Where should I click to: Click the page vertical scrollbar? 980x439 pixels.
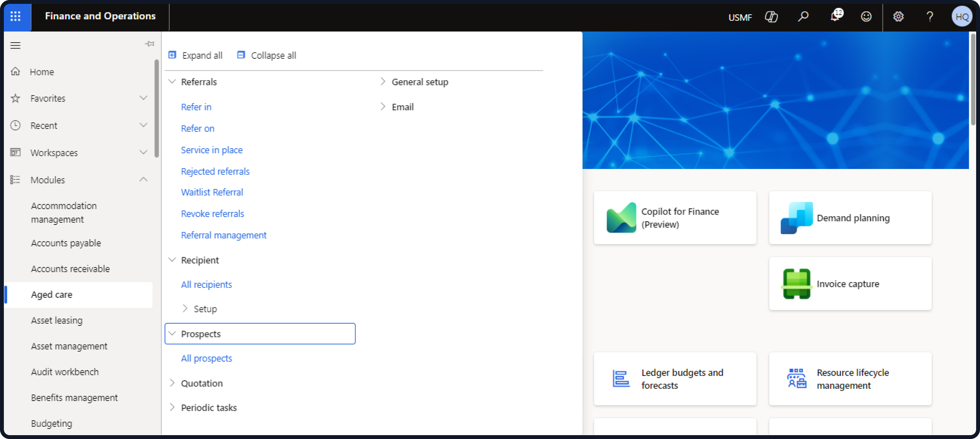973,80
